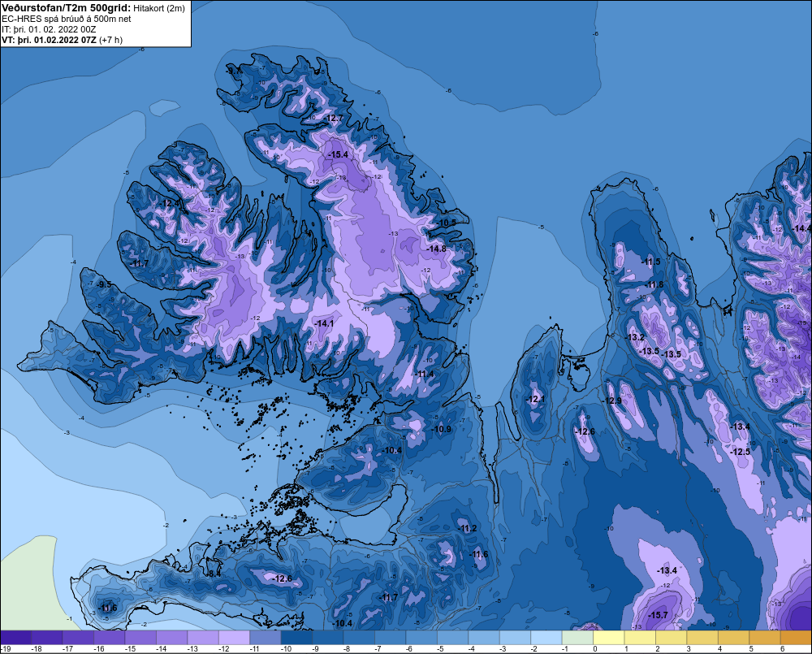Pick the pale yellow legend swatch between 0 and 1
The image size is (812, 654).
point(608,638)
